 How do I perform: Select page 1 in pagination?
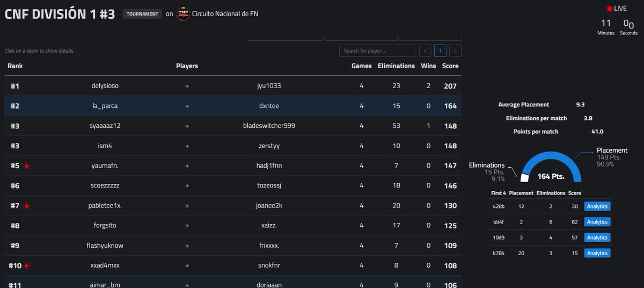(x=441, y=51)
